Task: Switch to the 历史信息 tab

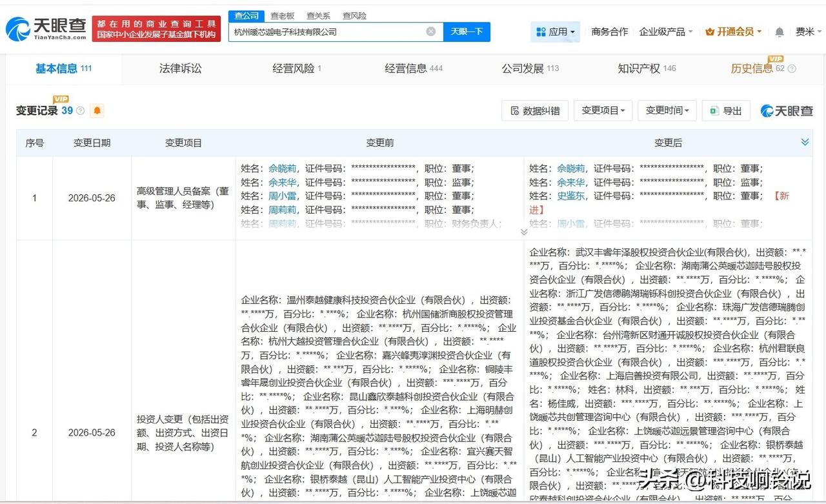Action: 758,68
